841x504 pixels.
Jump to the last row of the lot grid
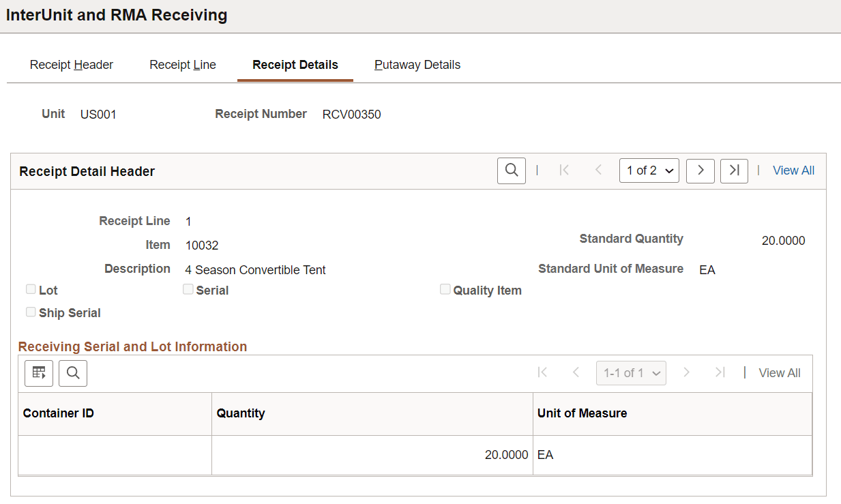point(720,372)
